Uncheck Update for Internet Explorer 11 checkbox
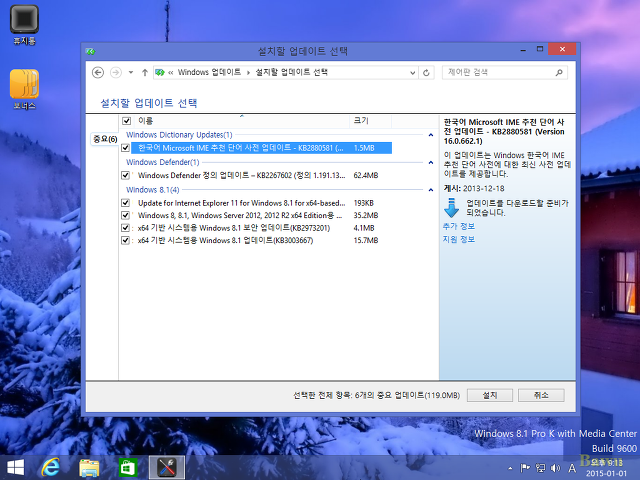640x480 pixels. point(126,203)
